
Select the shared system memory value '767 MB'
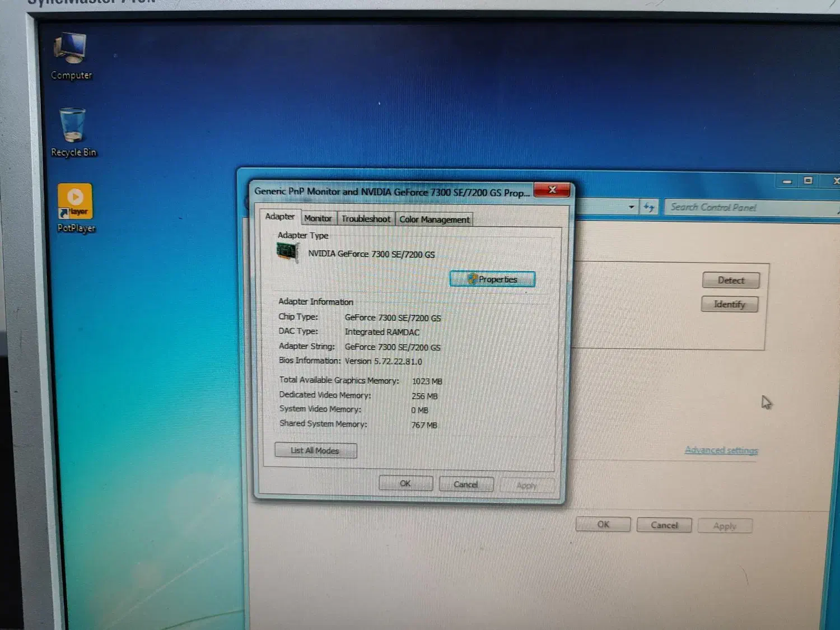(x=424, y=425)
